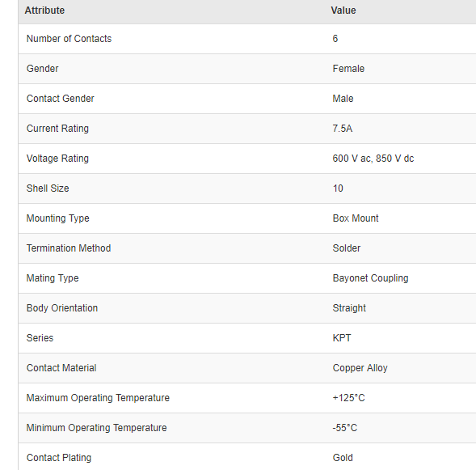This screenshot has height=470, width=476.
Task: Select the Contact Gender row label
Action: (60, 99)
